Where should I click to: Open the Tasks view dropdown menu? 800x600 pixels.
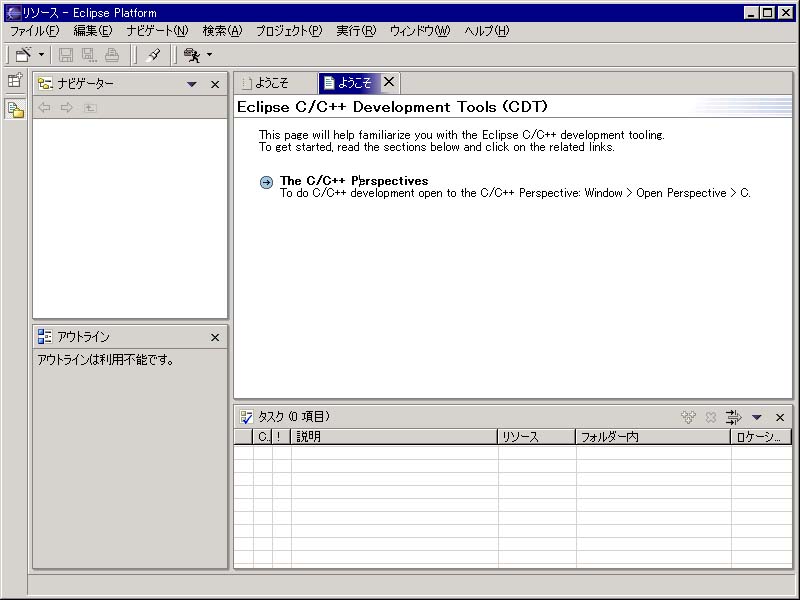(x=757, y=417)
